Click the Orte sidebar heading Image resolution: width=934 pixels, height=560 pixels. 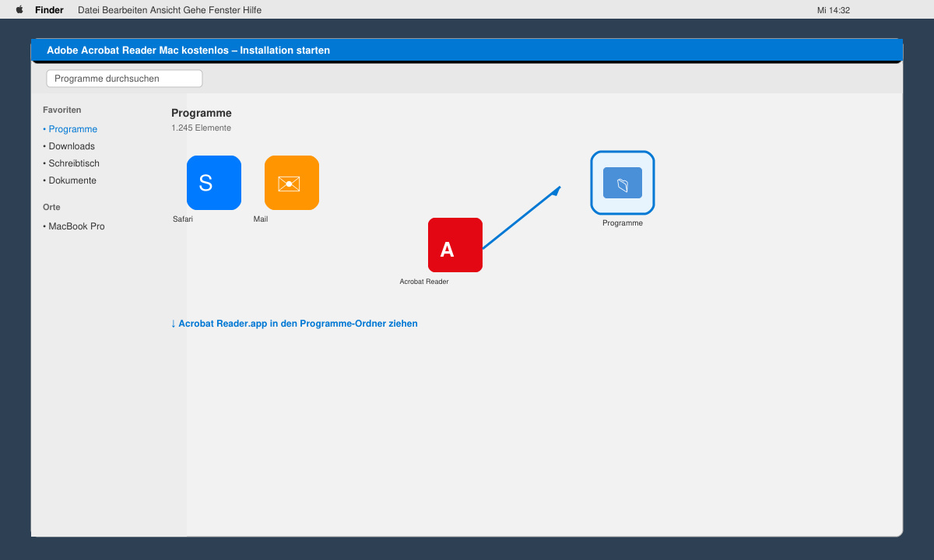tap(51, 207)
